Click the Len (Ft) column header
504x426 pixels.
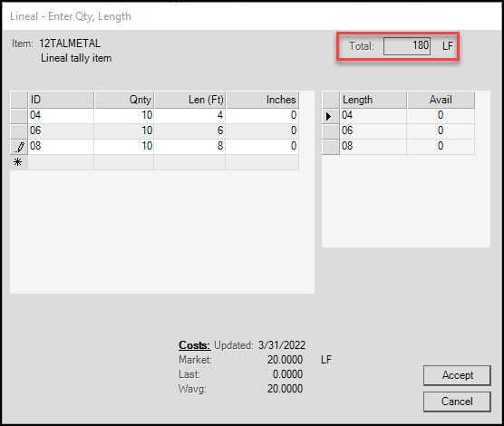pos(190,100)
